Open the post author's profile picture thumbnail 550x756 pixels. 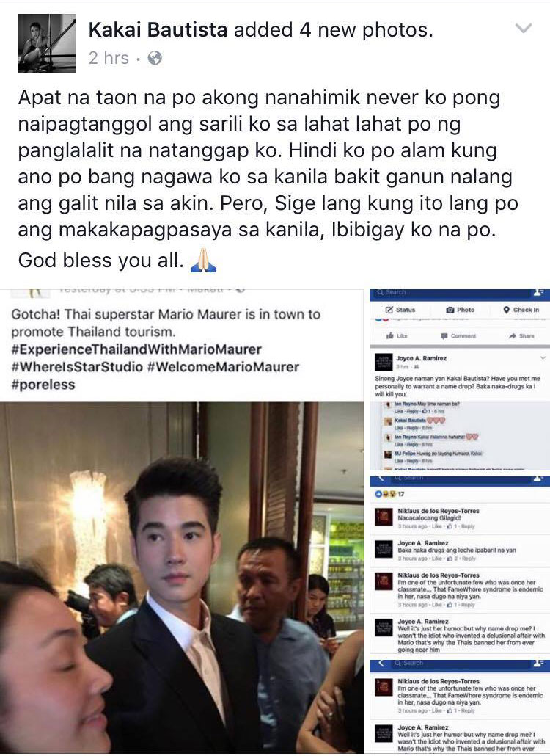(x=47, y=43)
